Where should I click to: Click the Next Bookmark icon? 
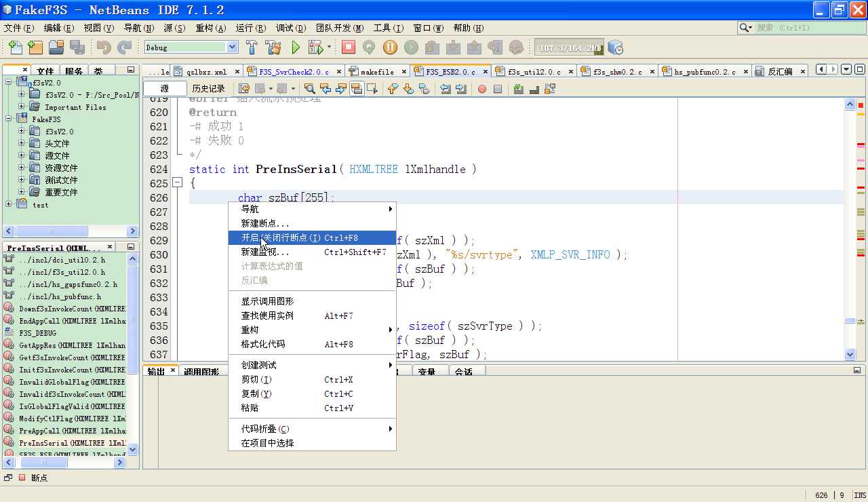[x=408, y=89]
